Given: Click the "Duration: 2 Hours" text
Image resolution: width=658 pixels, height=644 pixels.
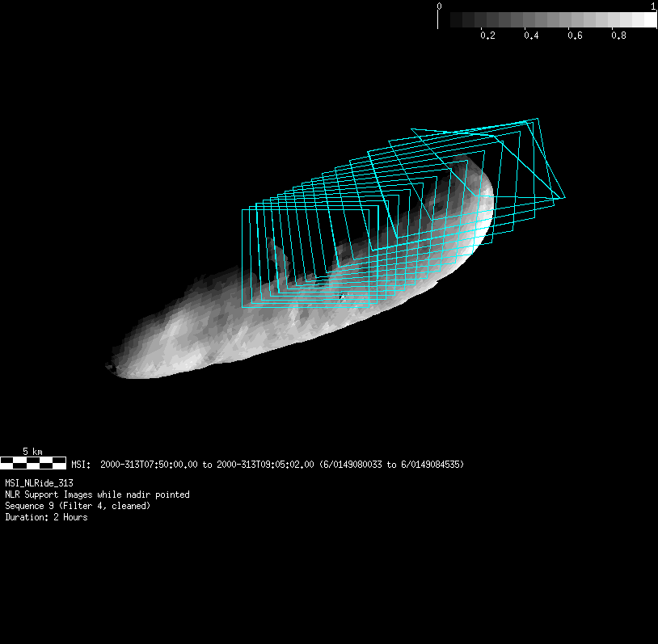Looking at the screenshot, I should pyautogui.click(x=46, y=517).
